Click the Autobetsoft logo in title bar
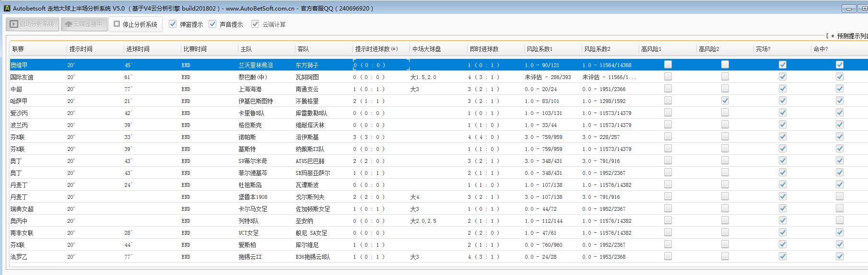Viewport: 868px width, 275px height. 7,8
